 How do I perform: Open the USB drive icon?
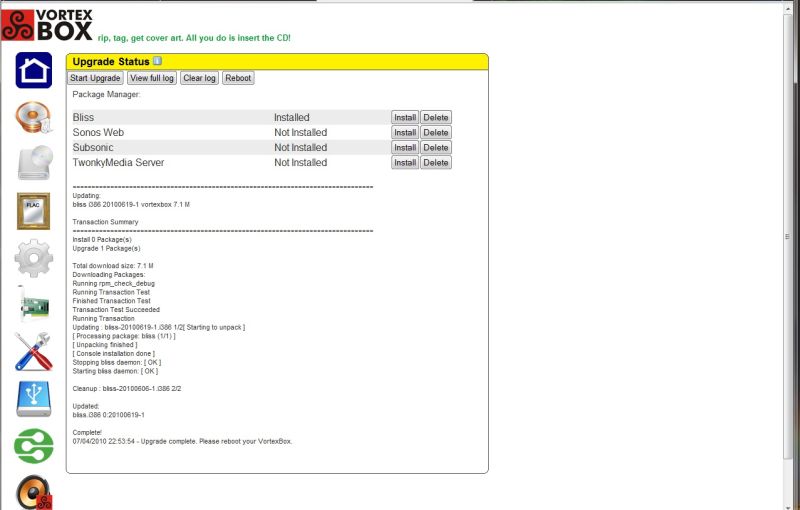click(x=34, y=399)
